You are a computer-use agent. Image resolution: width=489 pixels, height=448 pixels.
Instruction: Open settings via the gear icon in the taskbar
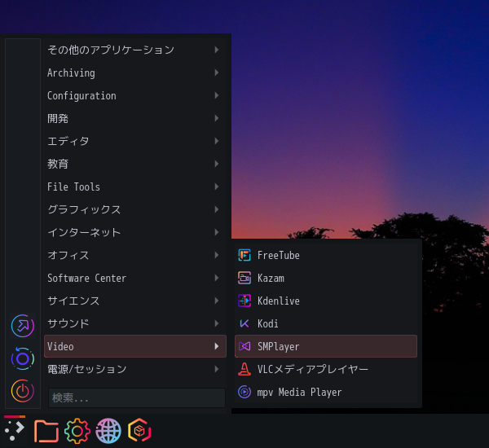click(x=77, y=431)
